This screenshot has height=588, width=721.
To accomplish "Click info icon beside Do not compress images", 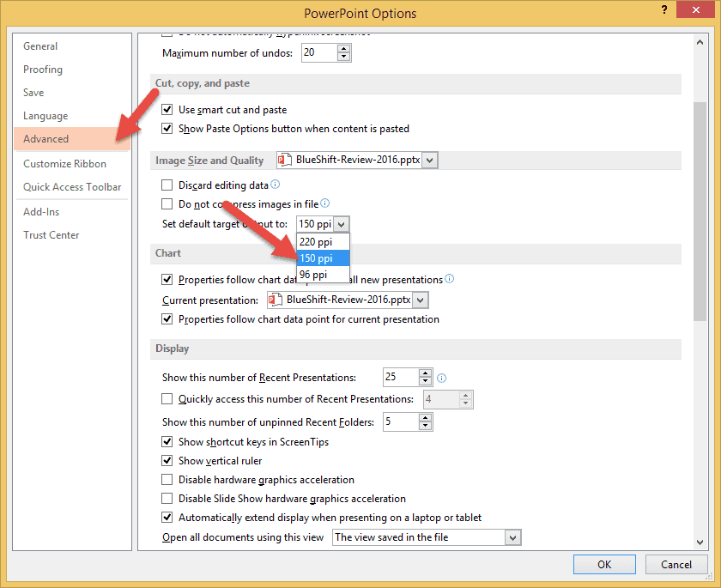I will (325, 203).
